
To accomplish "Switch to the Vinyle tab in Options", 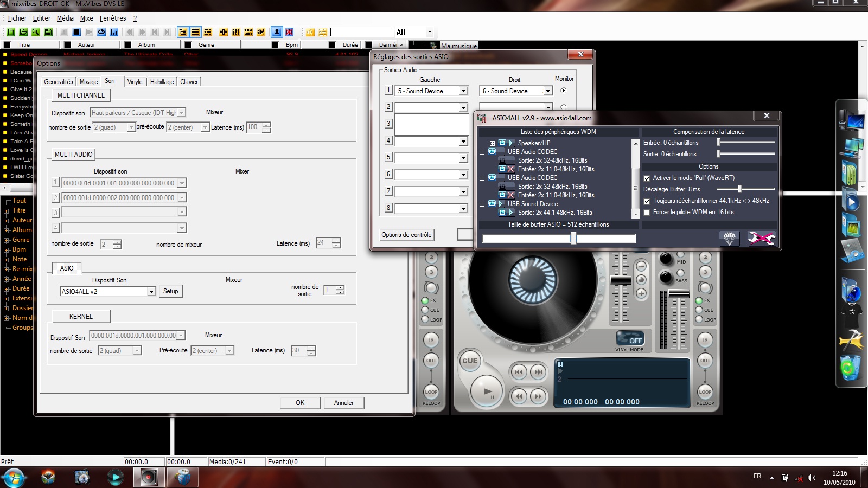I will click(135, 82).
